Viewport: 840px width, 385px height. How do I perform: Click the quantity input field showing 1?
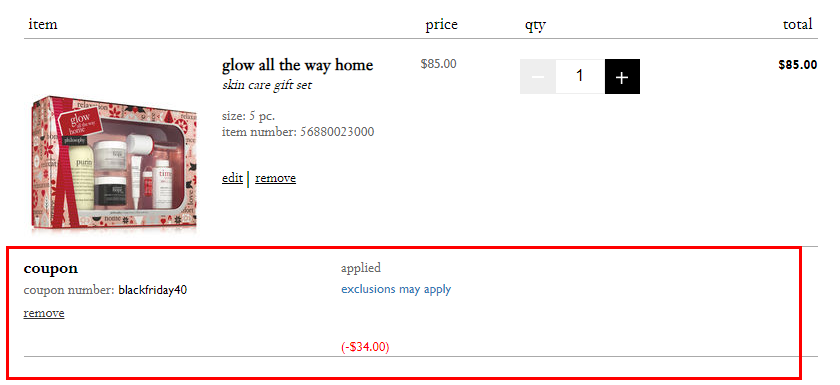pos(580,77)
